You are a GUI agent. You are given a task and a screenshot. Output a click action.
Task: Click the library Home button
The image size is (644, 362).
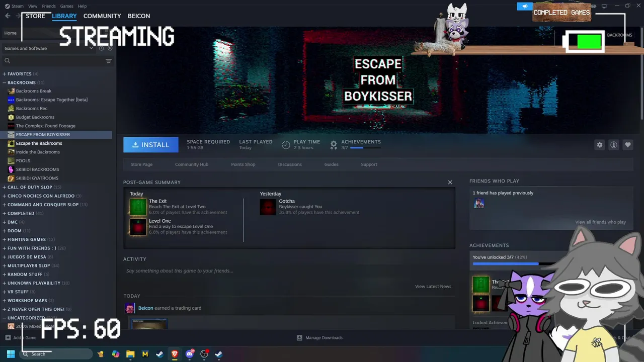point(10,33)
